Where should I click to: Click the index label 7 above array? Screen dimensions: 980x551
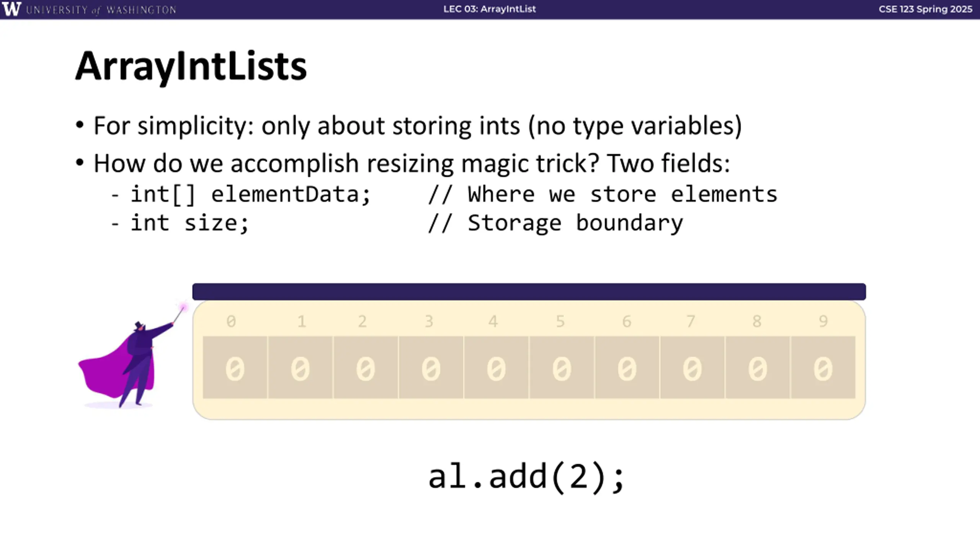(691, 321)
